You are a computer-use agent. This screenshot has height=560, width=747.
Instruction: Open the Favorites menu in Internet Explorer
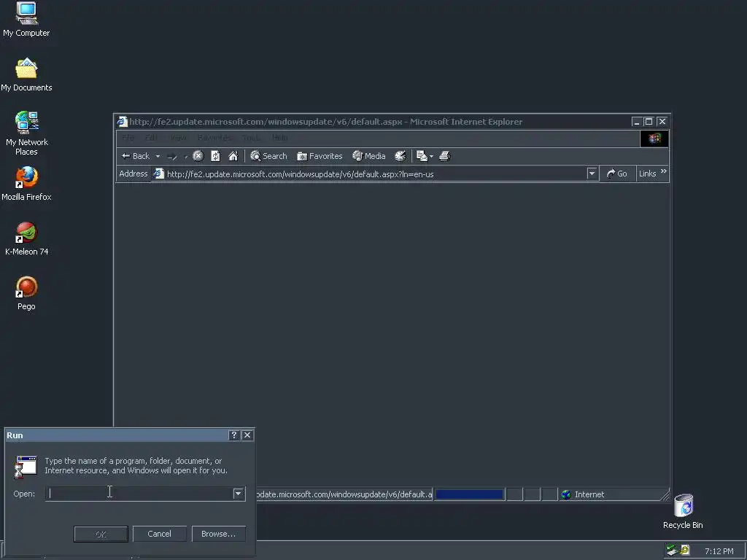(215, 138)
